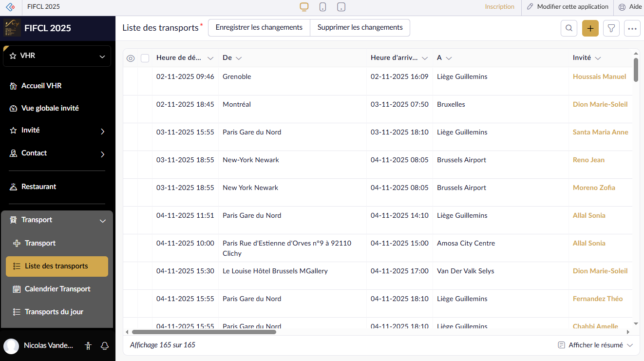
Task: Switch to desktop preview icon
Action: tap(304, 7)
